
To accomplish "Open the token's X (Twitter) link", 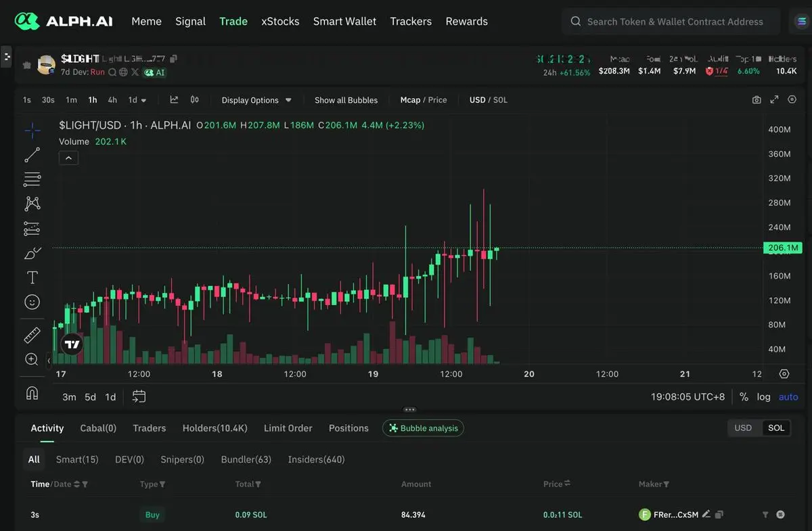I will [135, 72].
